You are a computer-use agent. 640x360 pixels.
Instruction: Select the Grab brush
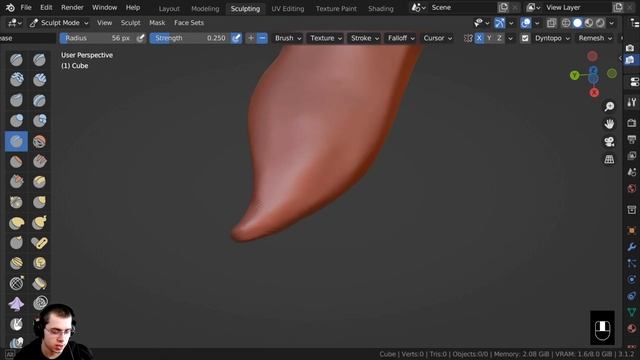tap(40, 202)
